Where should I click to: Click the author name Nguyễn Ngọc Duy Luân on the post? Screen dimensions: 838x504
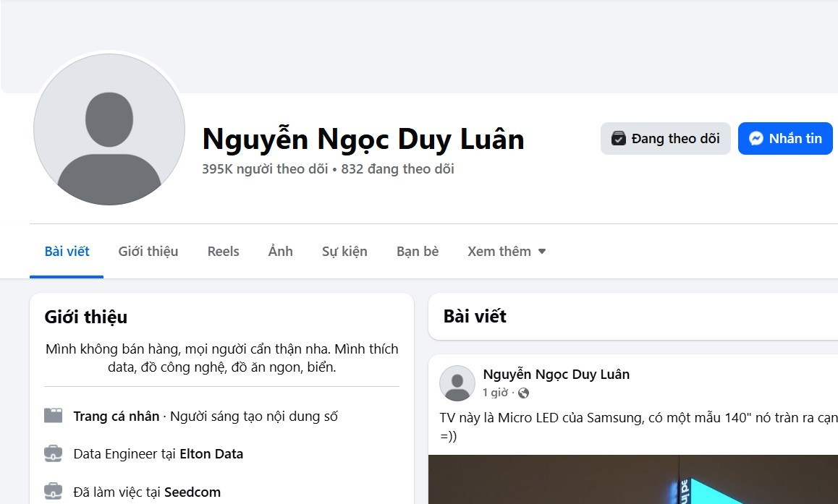click(556, 374)
